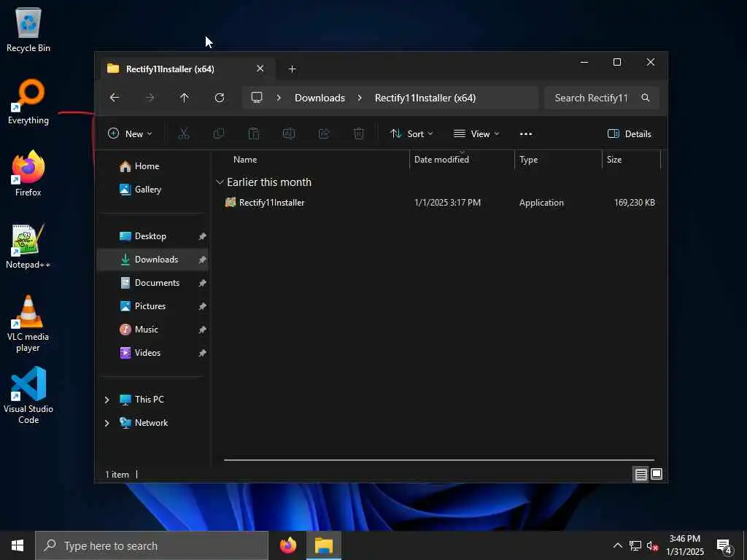Click the Copy icon in toolbar

[219, 134]
